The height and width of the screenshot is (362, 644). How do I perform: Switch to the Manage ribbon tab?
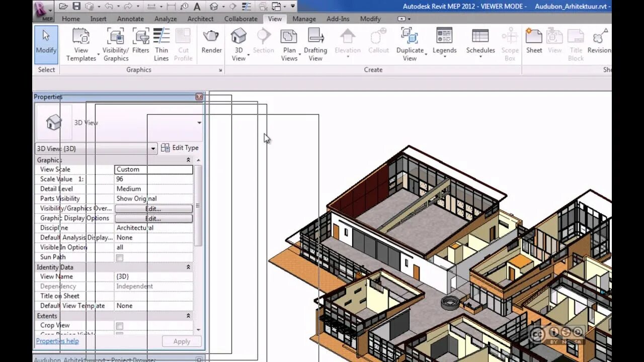[304, 19]
